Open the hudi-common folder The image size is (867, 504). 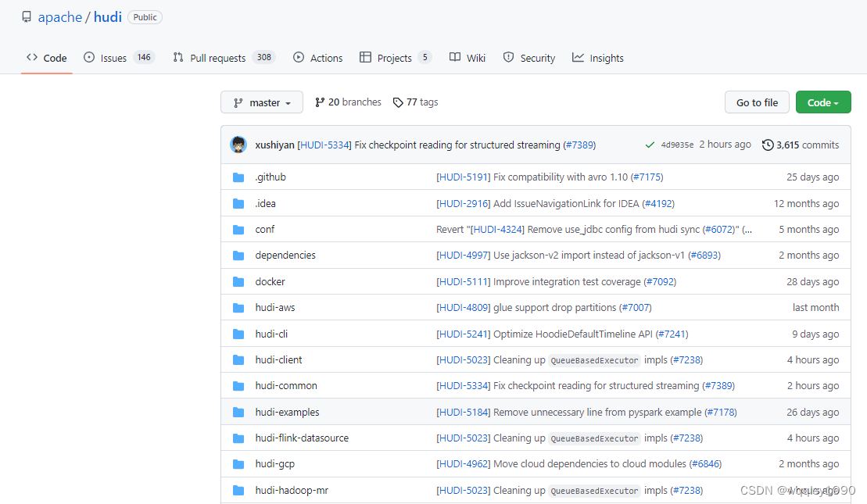[x=286, y=386]
